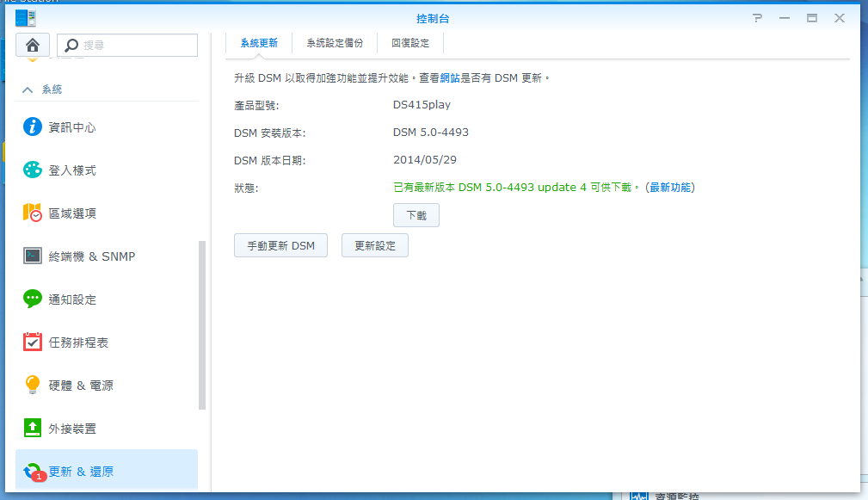
Task: Select the 任務排程表 sidebar label
Action: click(78, 343)
